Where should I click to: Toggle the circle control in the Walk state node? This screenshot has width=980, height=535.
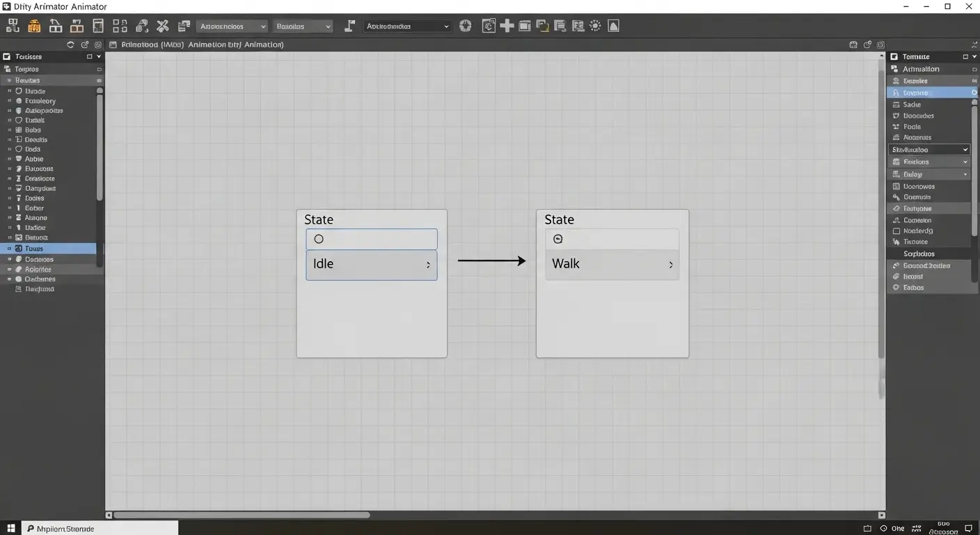558,238
